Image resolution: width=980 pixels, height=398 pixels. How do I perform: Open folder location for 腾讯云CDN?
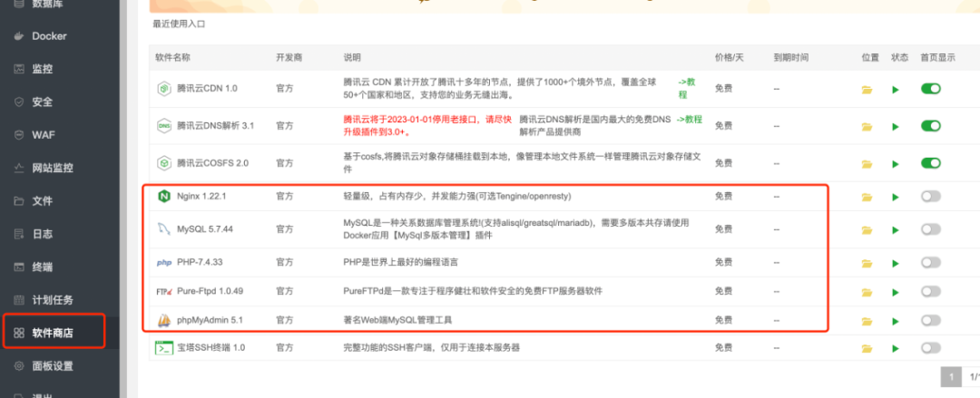(x=867, y=90)
